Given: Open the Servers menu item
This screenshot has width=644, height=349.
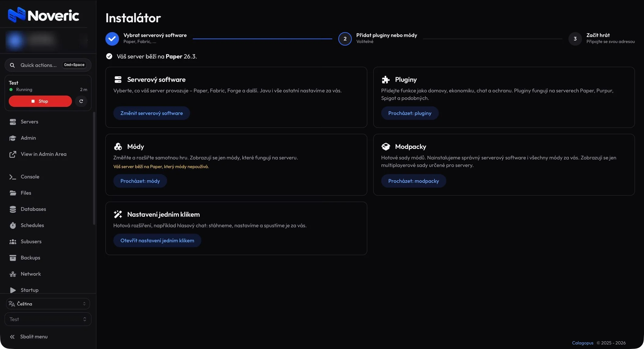Looking at the screenshot, I should point(48,122).
